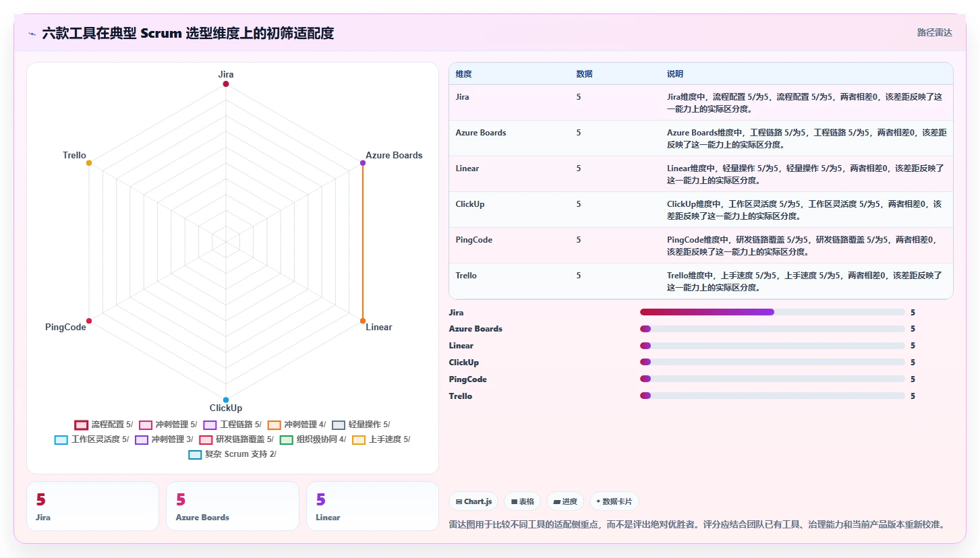Toggle the 复杂 Scrum 支持 2/ legend item
980x558 pixels.
point(232,454)
